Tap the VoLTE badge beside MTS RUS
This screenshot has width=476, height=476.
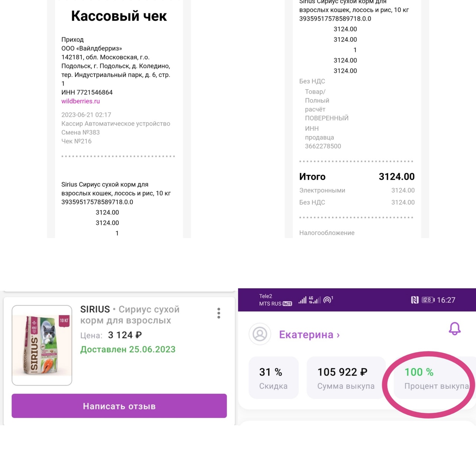point(287,303)
